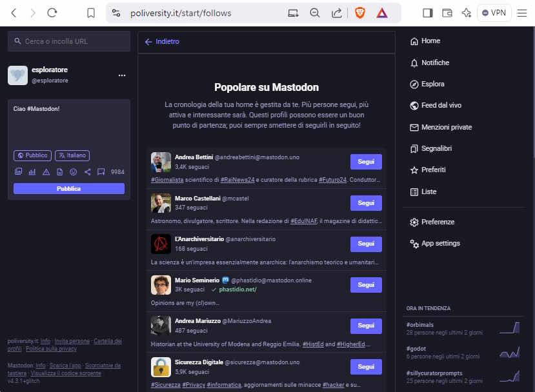Open the phastidio.net/ verified link
The height and width of the screenshot is (392, 535).
click(238, 289)
